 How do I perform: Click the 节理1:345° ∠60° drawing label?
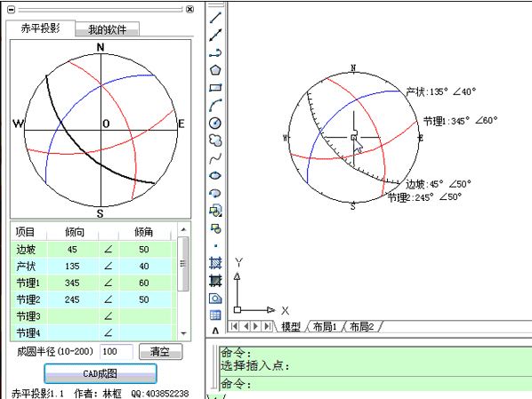pyautogui.click(x=460, y=120)
